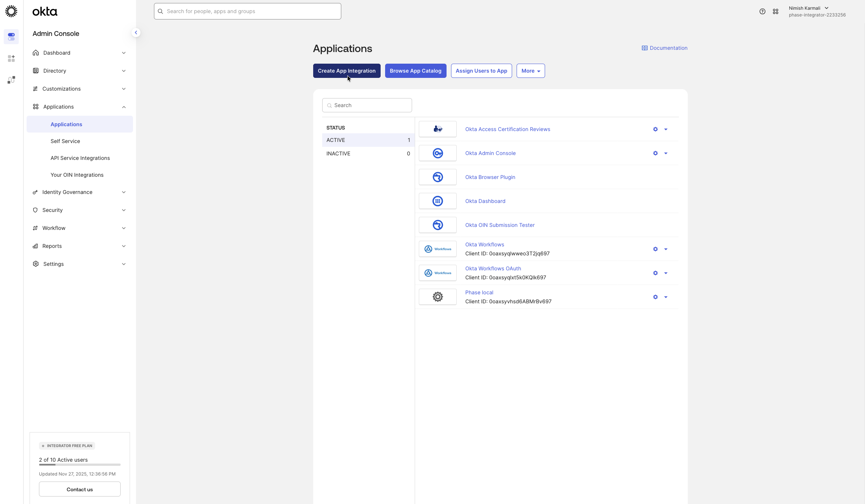Click the Okta Admin Console app icon

click(x=437, y=153)
